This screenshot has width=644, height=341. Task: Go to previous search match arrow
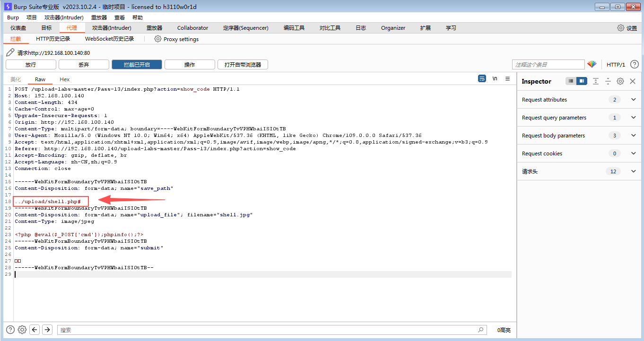pos(35,330)
